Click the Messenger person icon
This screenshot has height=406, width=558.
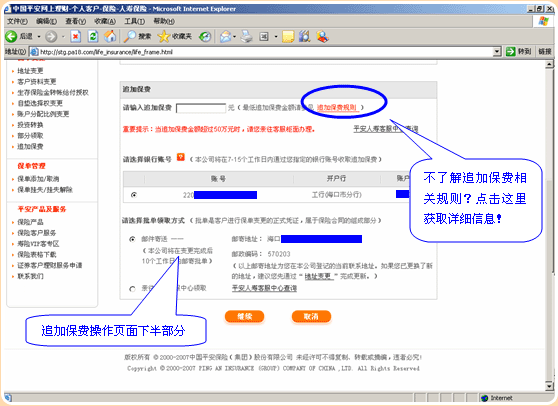(322, 36)
